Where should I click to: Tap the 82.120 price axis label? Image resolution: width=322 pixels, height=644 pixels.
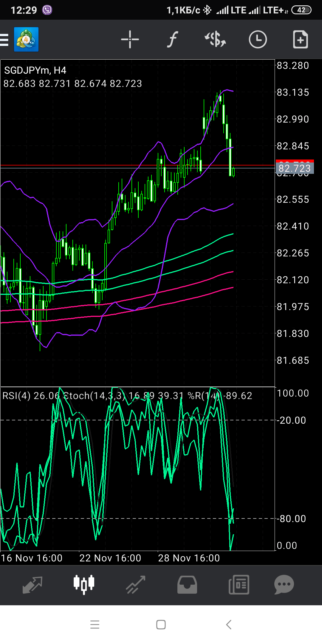(x=293, y=280)
